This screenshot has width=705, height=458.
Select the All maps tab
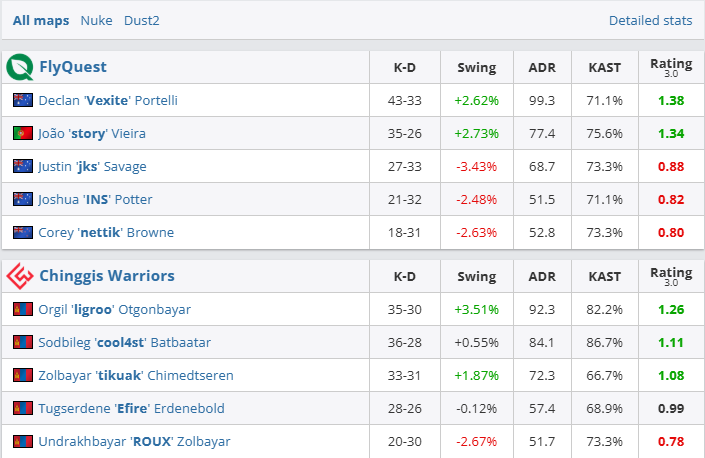coord(41,20)
